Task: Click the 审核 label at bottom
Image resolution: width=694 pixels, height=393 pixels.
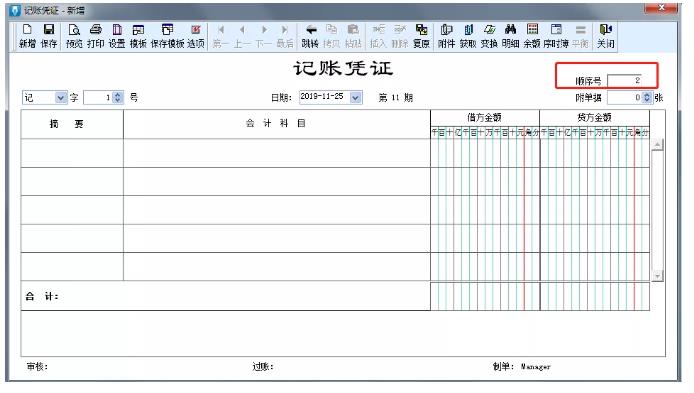Action: click(x=37, y=367)
